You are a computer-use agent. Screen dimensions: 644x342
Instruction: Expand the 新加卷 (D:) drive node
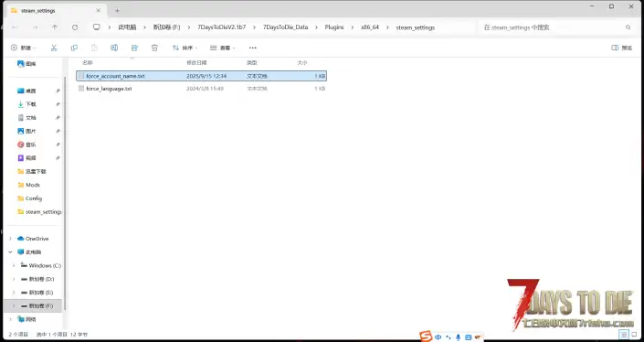coord(14,279)
